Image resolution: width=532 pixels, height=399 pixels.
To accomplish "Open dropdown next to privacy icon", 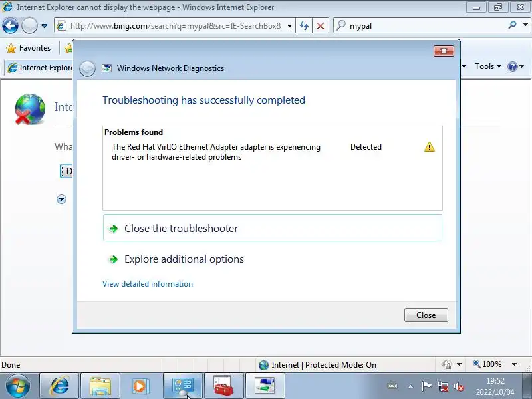I will pos(459,364).
